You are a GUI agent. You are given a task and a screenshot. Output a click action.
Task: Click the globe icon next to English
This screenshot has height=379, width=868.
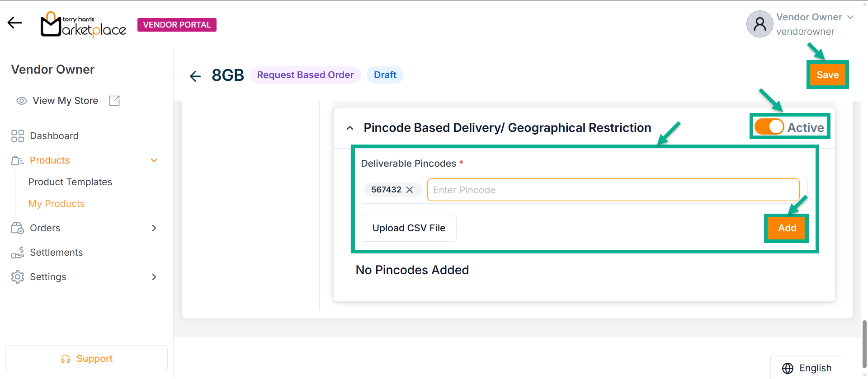[x=788, y=368]
